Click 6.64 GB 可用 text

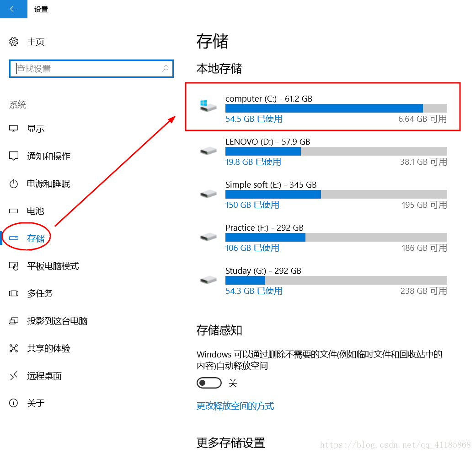click(423, 119)
